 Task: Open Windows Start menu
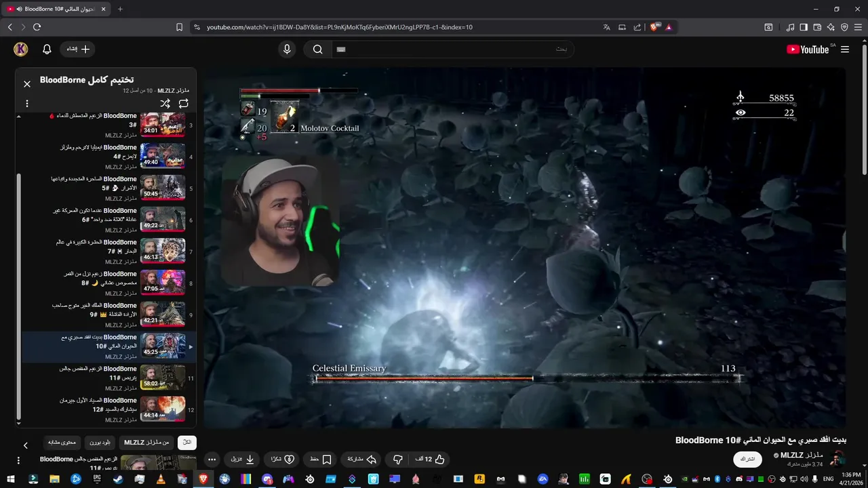pos(11,479)
